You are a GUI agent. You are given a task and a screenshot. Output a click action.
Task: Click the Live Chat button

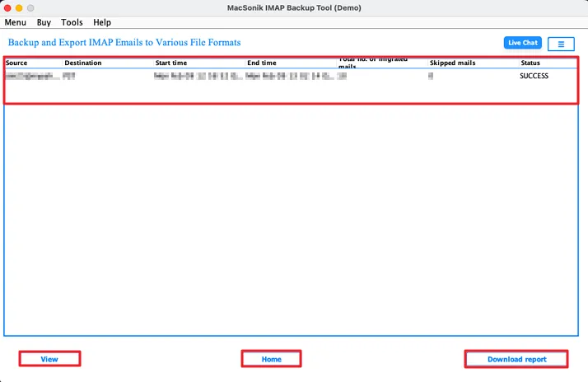pos(523,43)
